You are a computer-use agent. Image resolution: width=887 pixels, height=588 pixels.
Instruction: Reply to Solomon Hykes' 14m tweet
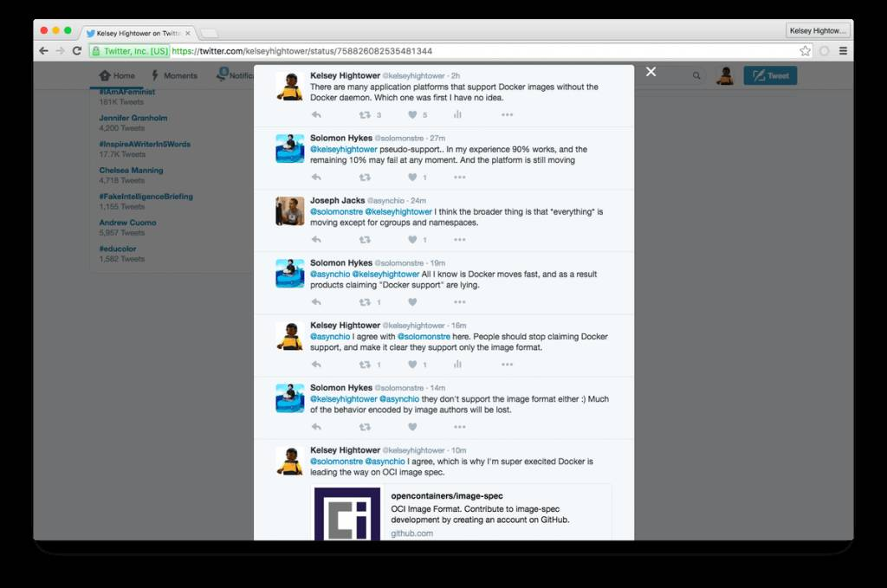[x=316, y=427]
